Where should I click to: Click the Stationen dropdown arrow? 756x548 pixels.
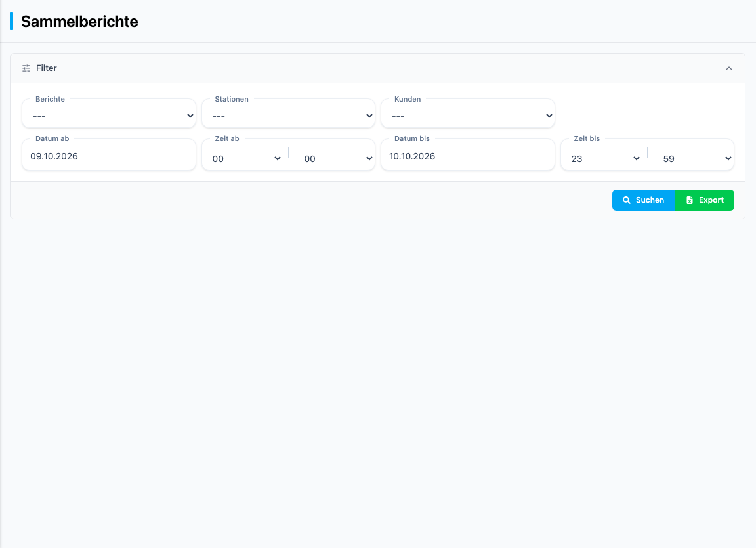pyautogui.click(x=369, y=116)
